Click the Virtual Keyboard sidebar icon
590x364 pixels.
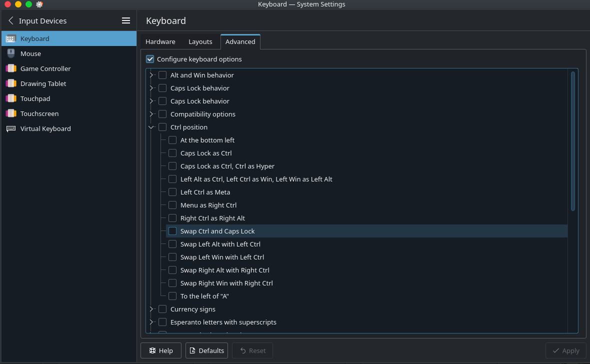pyautogui.click(x=11, y=128)
